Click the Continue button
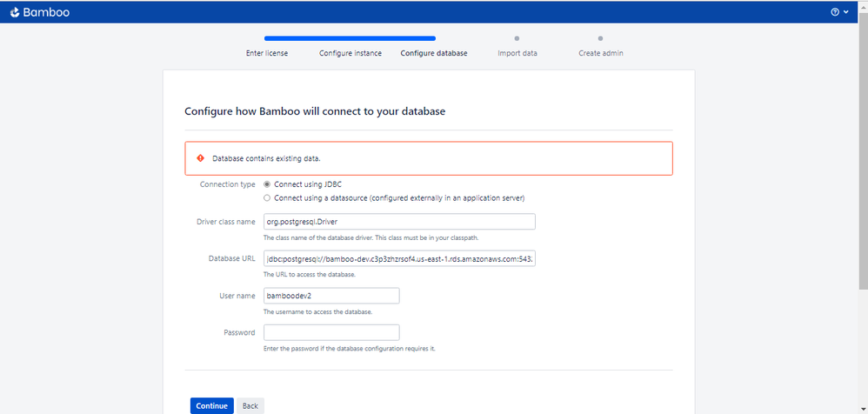This screenshot has width=868, height=414. (212, 405)
